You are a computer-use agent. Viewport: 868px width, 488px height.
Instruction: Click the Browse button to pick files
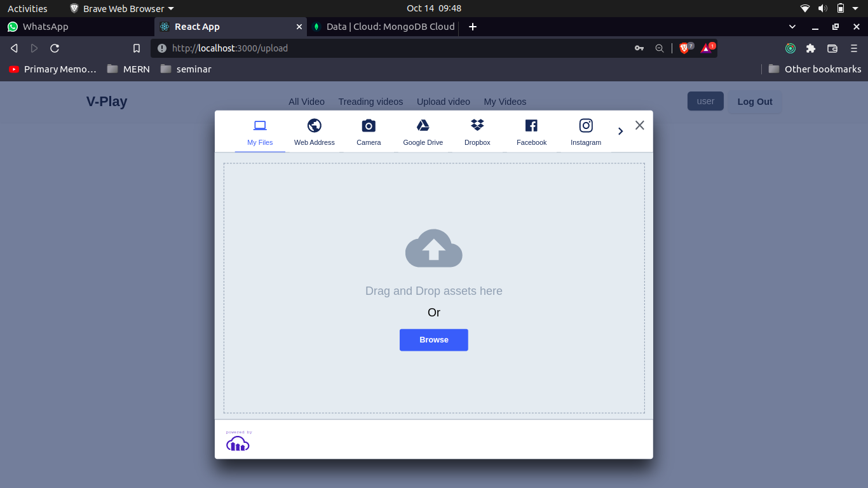point(433,340)
